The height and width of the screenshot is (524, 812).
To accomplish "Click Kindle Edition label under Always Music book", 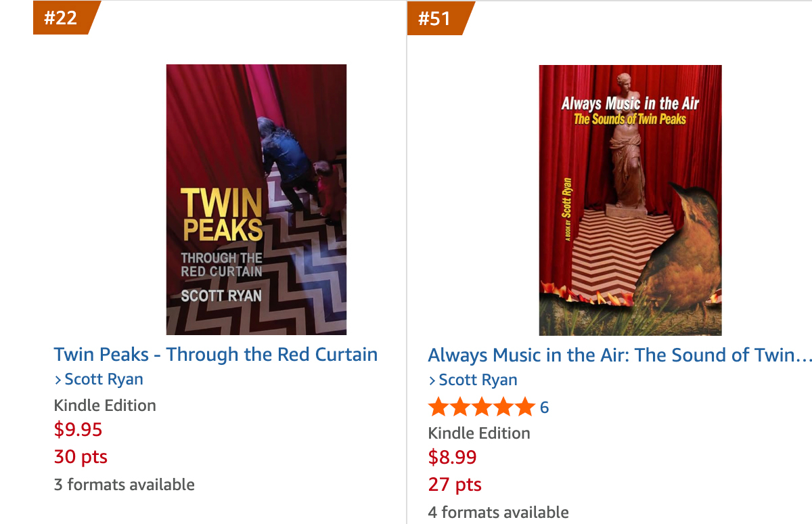I will 479,433.
